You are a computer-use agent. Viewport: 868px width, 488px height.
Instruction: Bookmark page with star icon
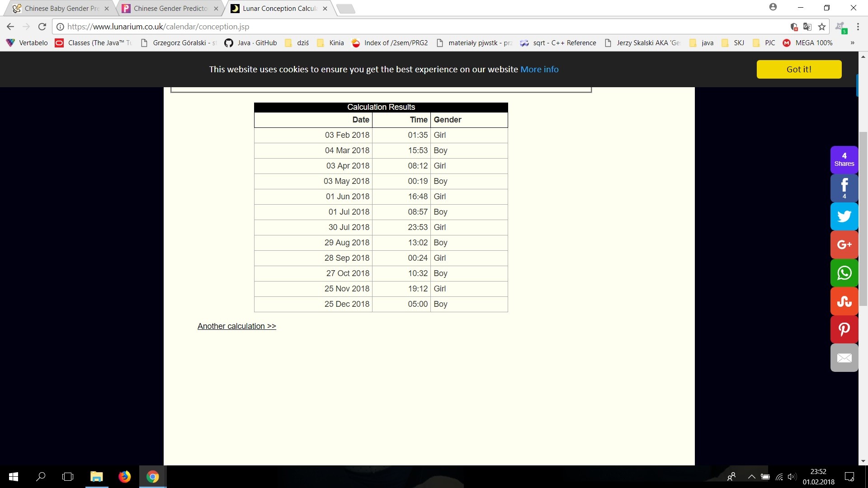(x=822, y=27)
